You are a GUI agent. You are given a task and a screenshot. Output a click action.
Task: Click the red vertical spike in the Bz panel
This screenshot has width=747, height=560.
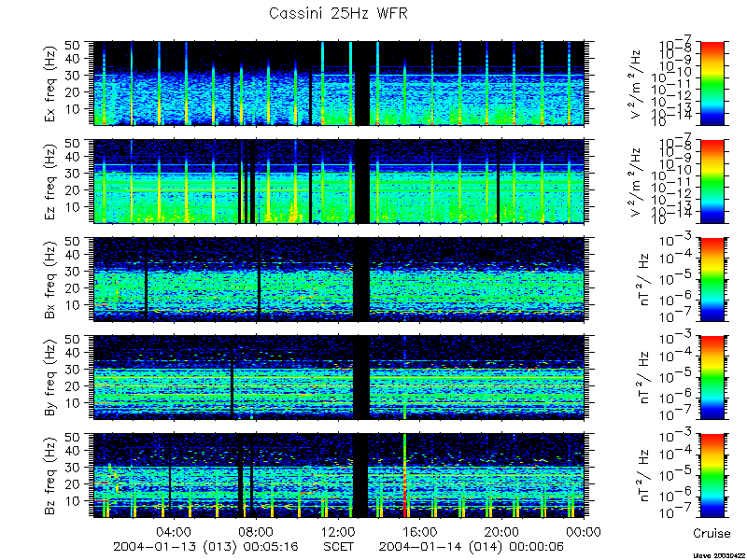405,476
